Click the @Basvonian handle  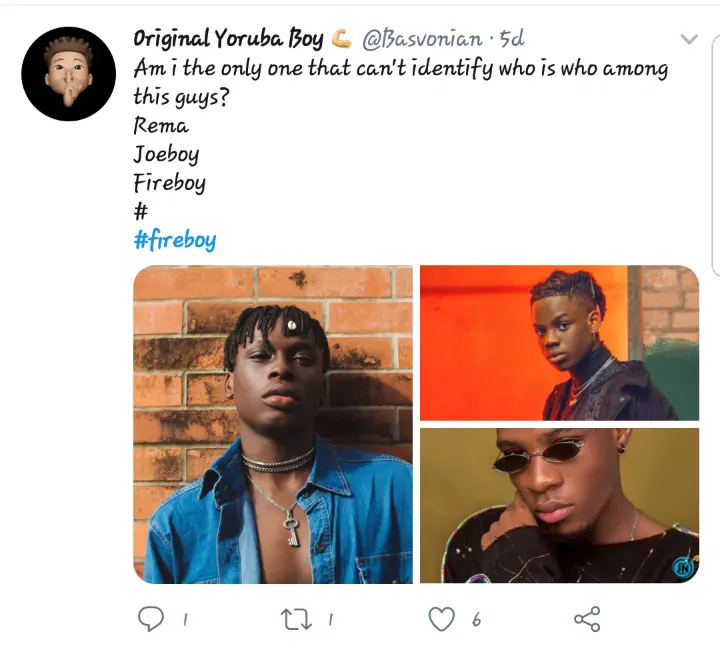pos(422,39)
